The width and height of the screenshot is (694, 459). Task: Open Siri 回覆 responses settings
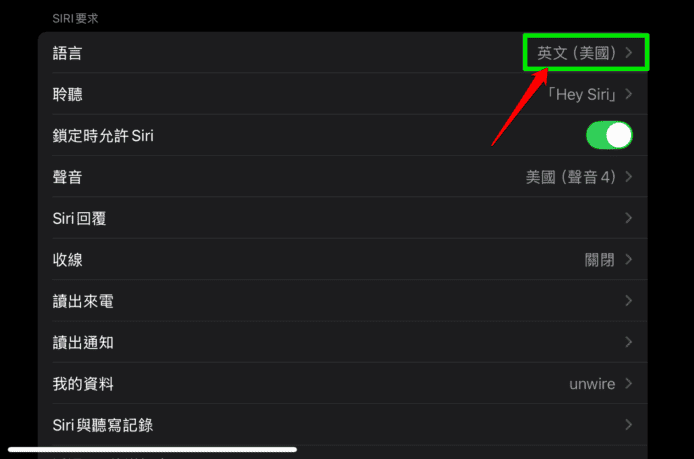coord(343,218)
